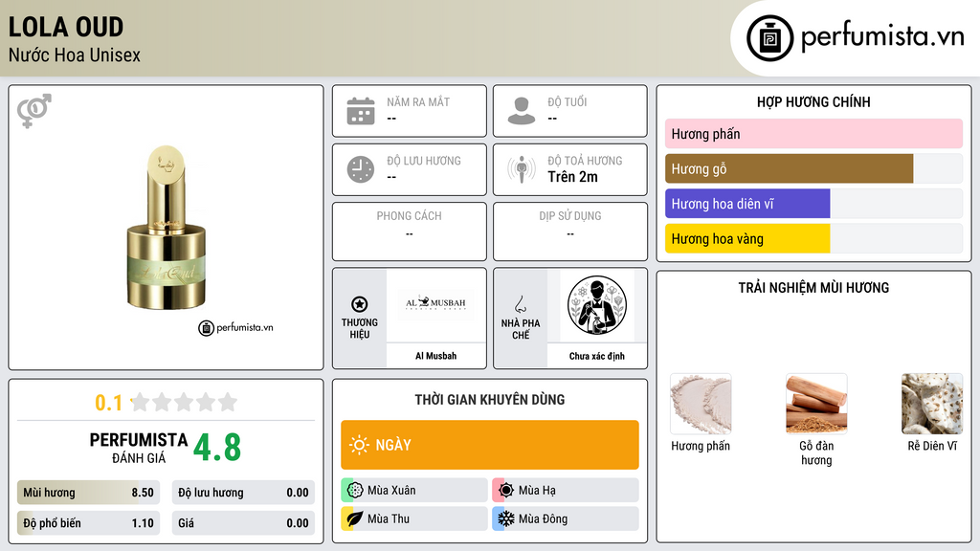Click the perfumista.vn watermark under the bottle
The width and height of the screenshot is (980, 551).
click(x=235, y=327)
